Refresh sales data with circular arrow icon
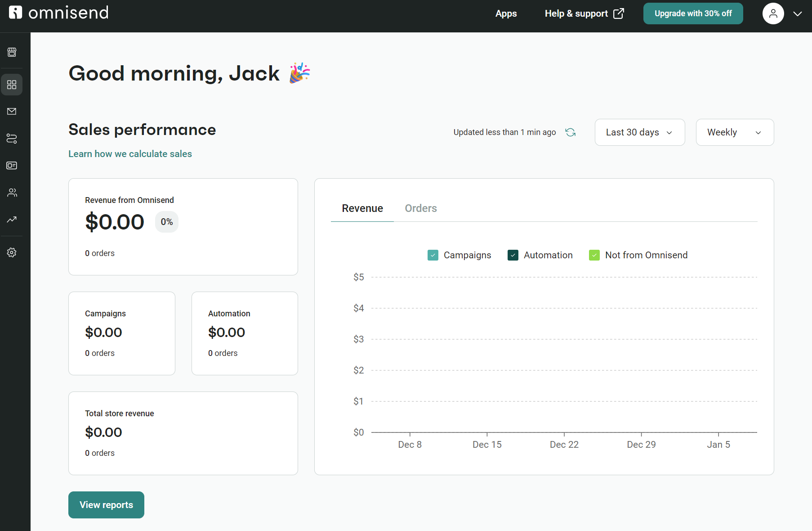The image size is (812, 531). coord(570,132)
